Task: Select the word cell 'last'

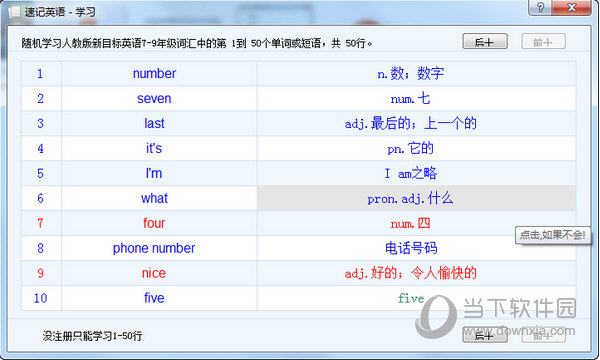Action: coord(159,124)
